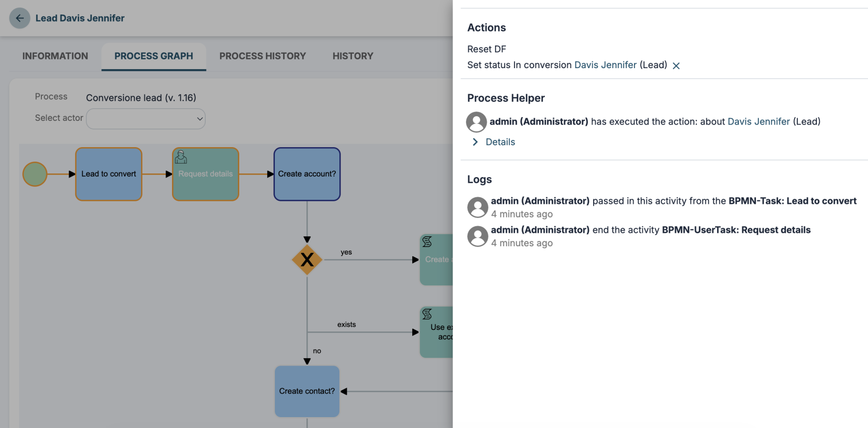Click the script icon on the Use existing account task
Screen dimensions: 868x428
point(427,314)
